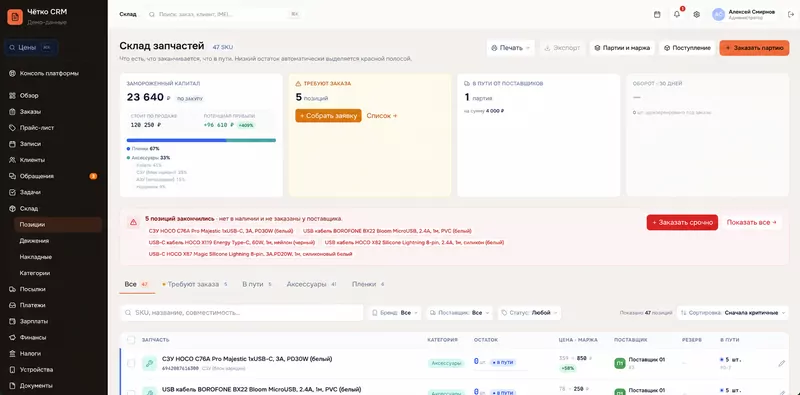This screenshot has height=395, width=800.
Task: Click the Поступление button
Action: pos(687,48)
